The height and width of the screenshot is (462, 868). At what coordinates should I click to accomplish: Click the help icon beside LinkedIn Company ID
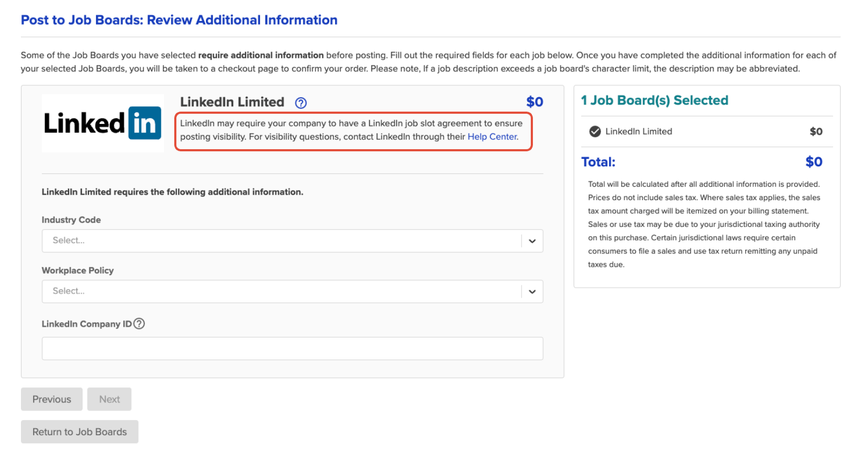click(x=139, y=324)
